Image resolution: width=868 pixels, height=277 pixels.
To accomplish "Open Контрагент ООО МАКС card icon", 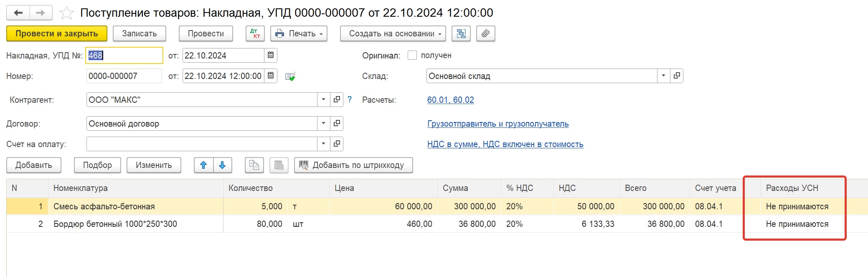I will [x=337, y=99].
